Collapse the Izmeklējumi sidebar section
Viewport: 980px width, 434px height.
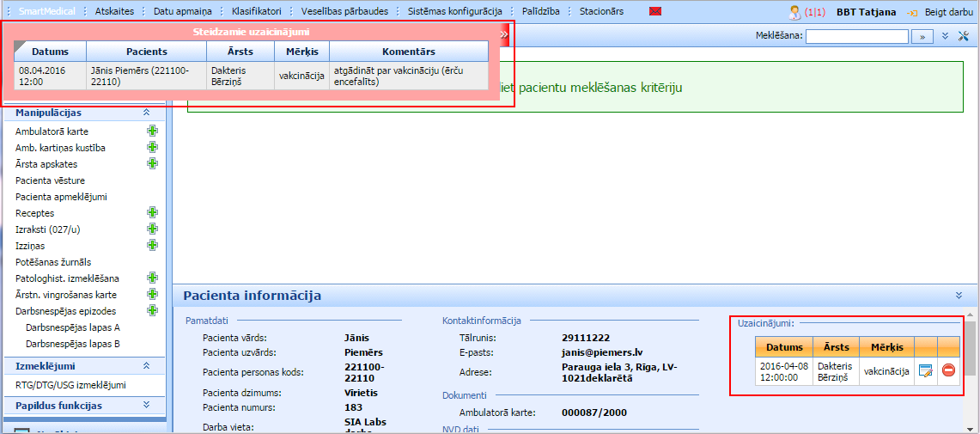pos(146,366)
